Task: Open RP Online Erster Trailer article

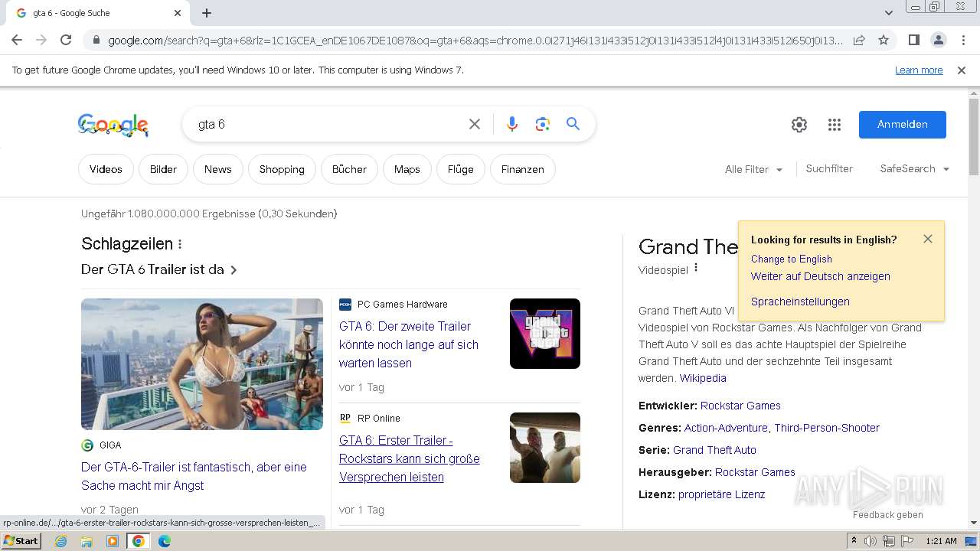Action: [410, 458]
